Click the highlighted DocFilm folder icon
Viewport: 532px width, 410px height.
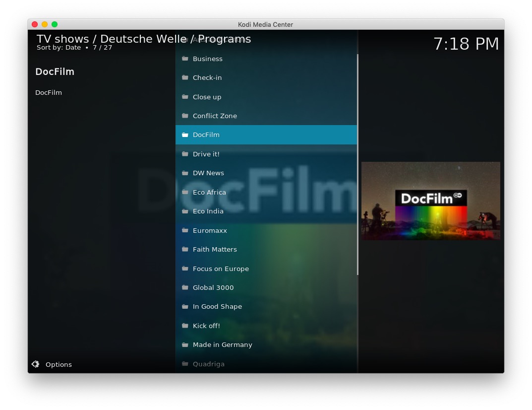pyautogui.click(x=185, y=135)
